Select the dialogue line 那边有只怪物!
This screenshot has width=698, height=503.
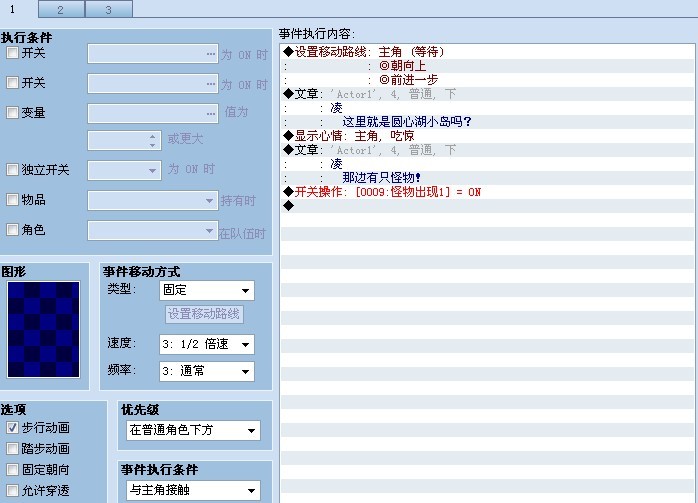tap(487, 178)
